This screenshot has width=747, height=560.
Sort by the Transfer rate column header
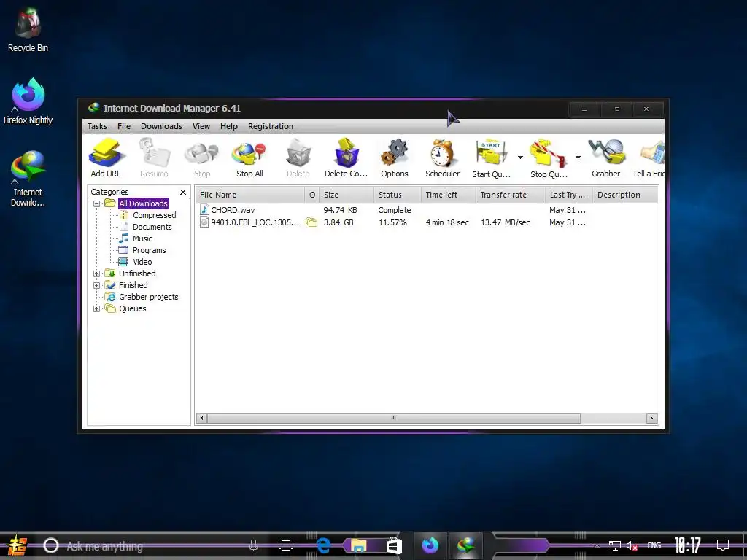510,195
